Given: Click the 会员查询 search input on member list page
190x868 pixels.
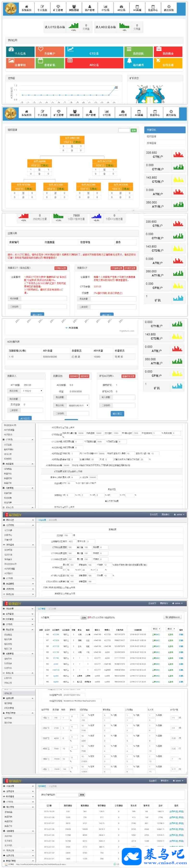Looking at the screenshot, I should (x=65, y=618).
